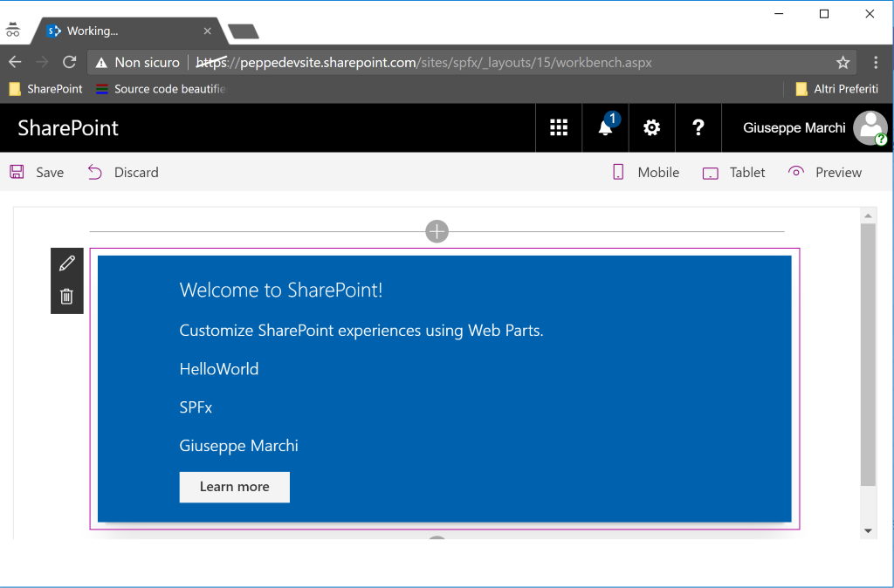This screenshot has width=894, height=588.
Task: Select the Working... browser tab
Action: (x=130, y=31)
